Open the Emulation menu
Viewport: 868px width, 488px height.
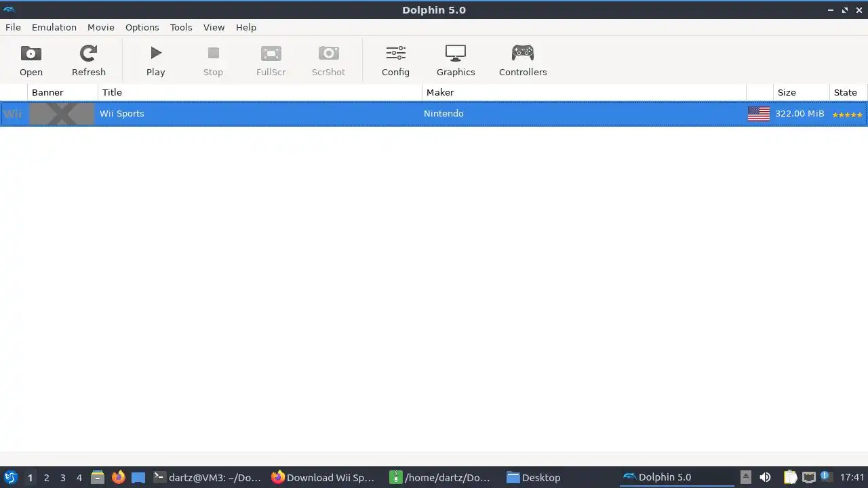(x=54, y=27)
